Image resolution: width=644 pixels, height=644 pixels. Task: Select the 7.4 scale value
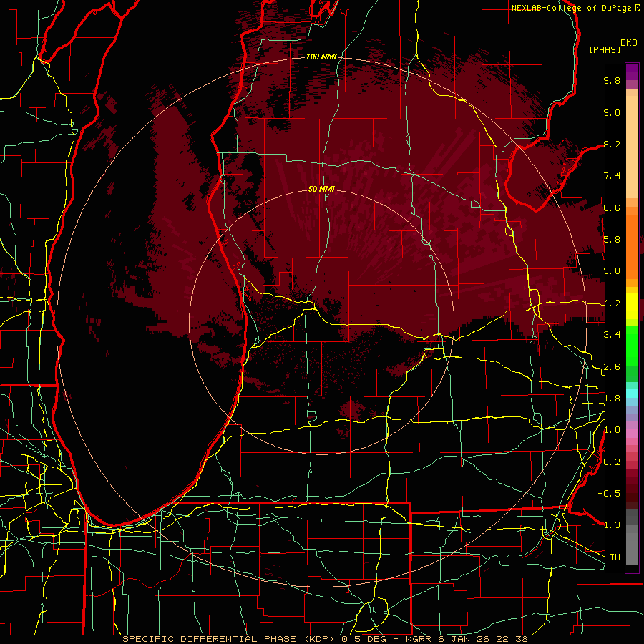tap(612, 176)
